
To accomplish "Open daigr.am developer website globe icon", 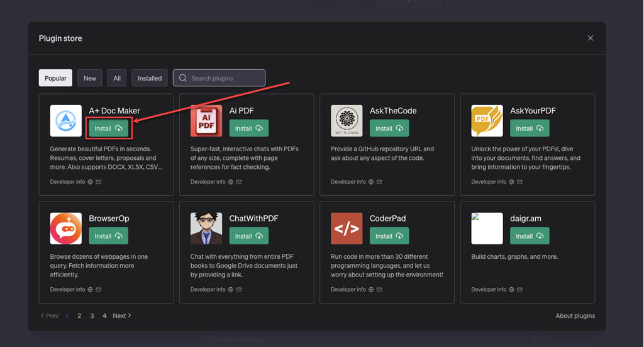I will point(512,290).
